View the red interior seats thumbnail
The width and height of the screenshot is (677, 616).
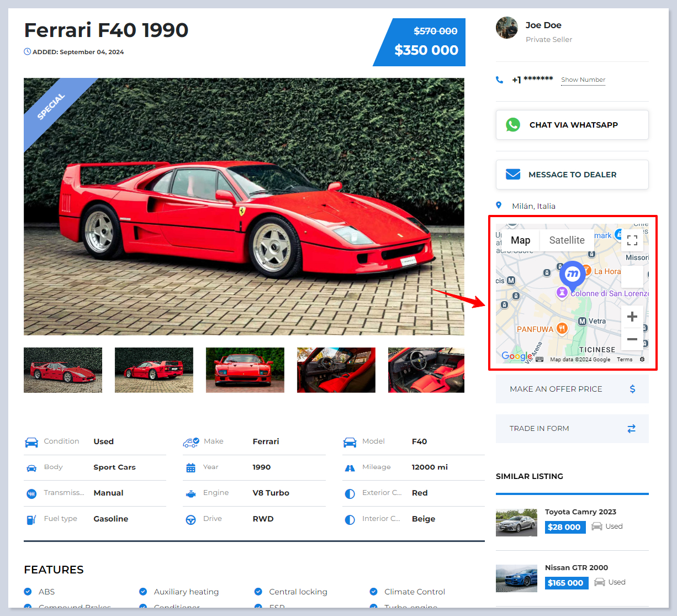tap(426, 370)
